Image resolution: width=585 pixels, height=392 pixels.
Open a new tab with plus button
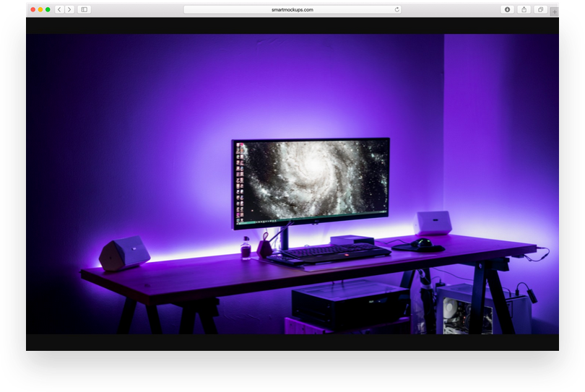[554, 11]
